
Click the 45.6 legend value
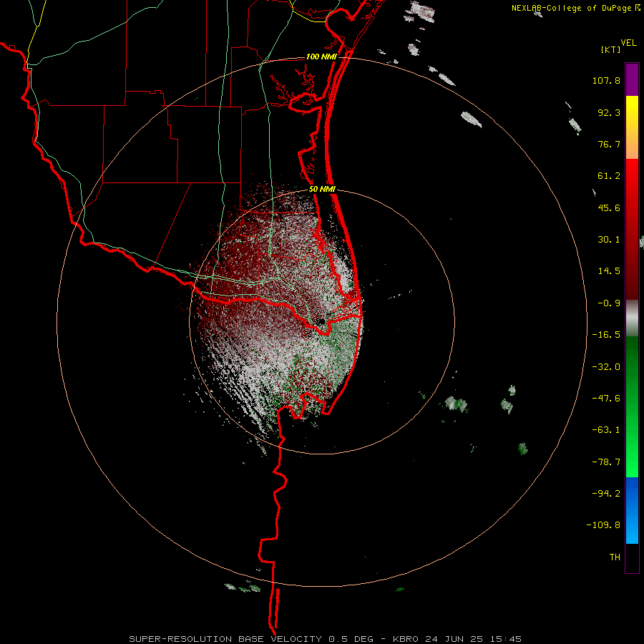pos(609,208)
